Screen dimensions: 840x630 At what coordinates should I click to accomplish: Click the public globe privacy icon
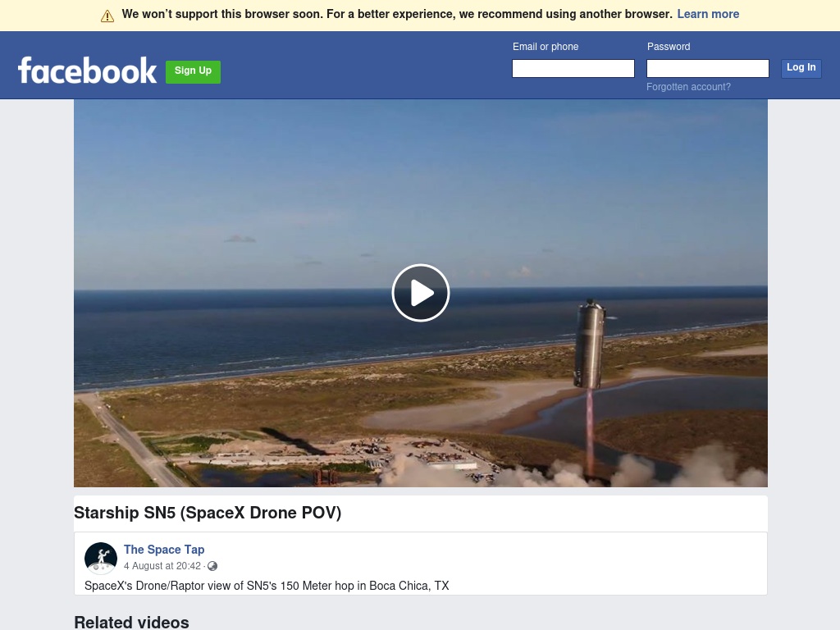pos(212,566)
